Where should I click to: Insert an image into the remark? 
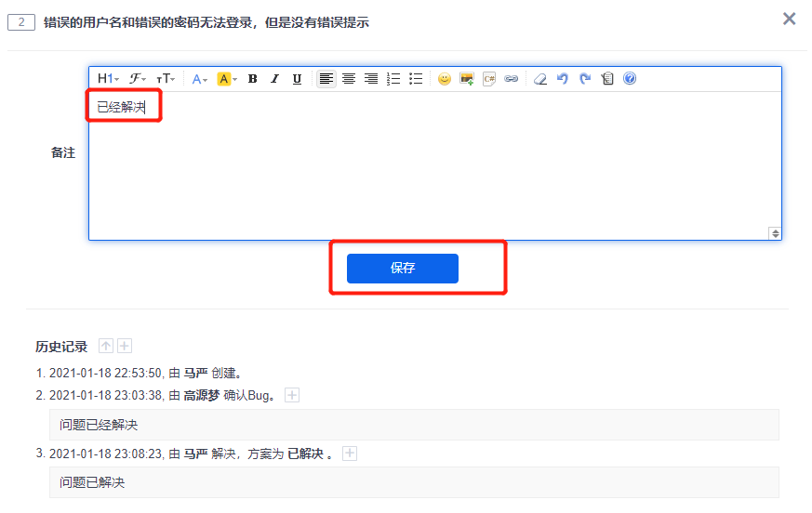coord(467,79)
